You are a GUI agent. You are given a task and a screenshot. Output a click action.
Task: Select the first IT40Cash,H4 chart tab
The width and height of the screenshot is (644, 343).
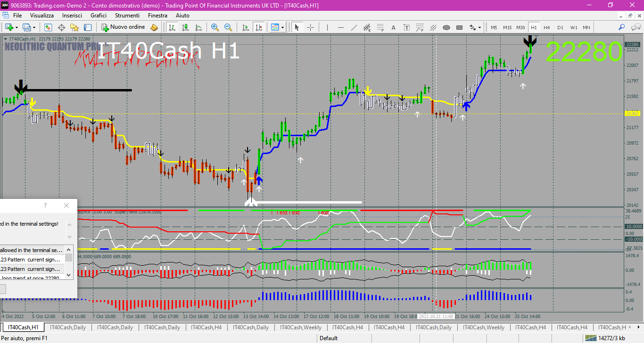pyautogui.click(x=206, y=327)
